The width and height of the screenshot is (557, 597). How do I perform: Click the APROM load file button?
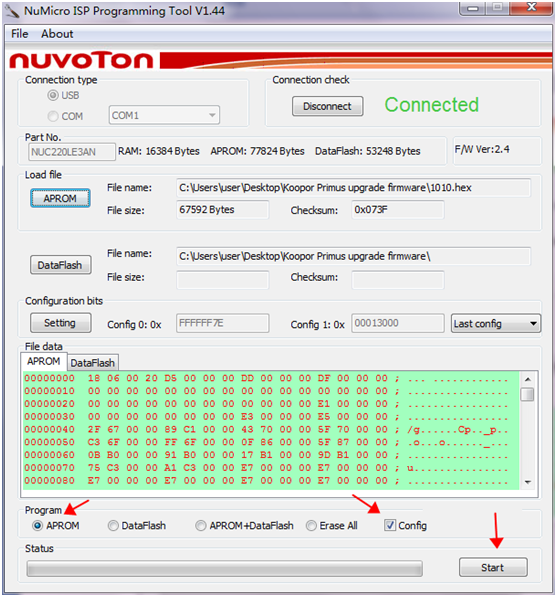click(x=60, y=198)
